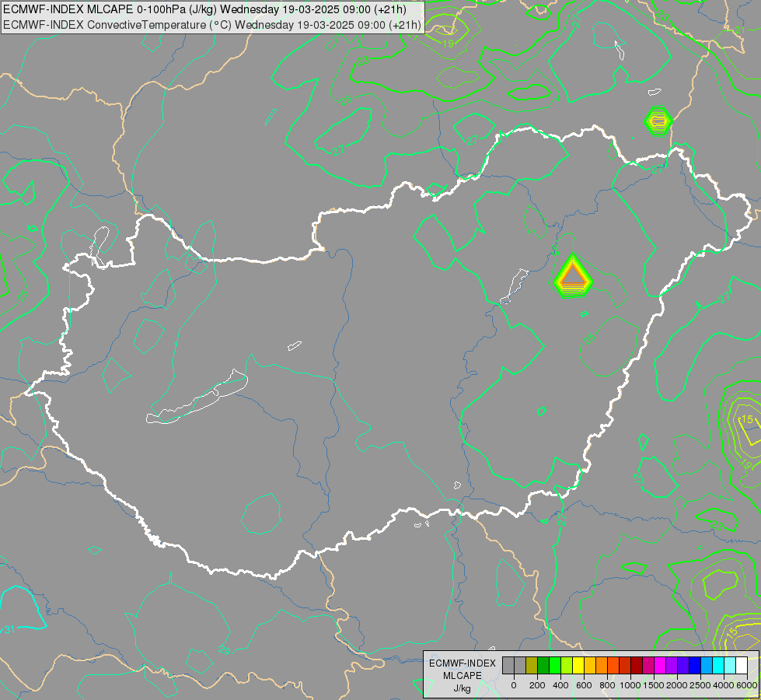Screen dimensions: 761x700
Task: Click the purple swatch in the legend
Action: coord(672,665)
